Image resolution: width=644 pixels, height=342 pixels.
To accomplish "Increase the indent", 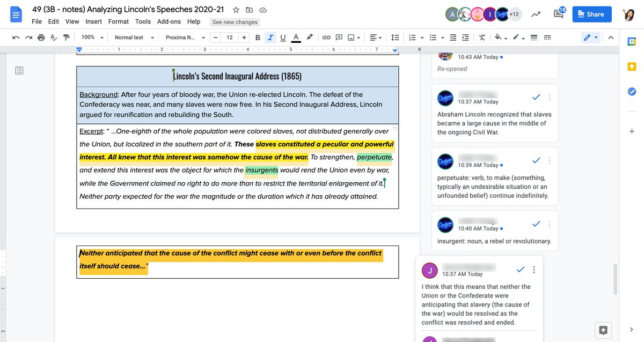I will pos(465,38).
